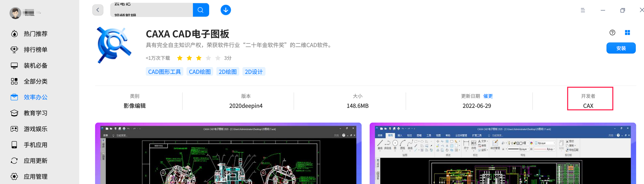The height and width of the screenshot is (184, 644).
Task: Open 热门推荐 in the sidebar
Action: coord(29,34)
